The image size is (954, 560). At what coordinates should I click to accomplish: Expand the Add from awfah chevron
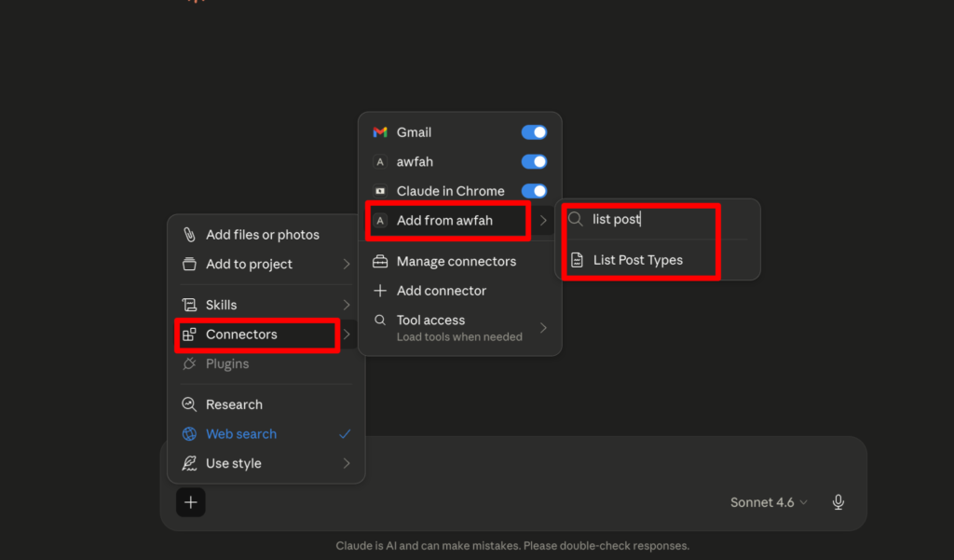[x=543, y=220]
